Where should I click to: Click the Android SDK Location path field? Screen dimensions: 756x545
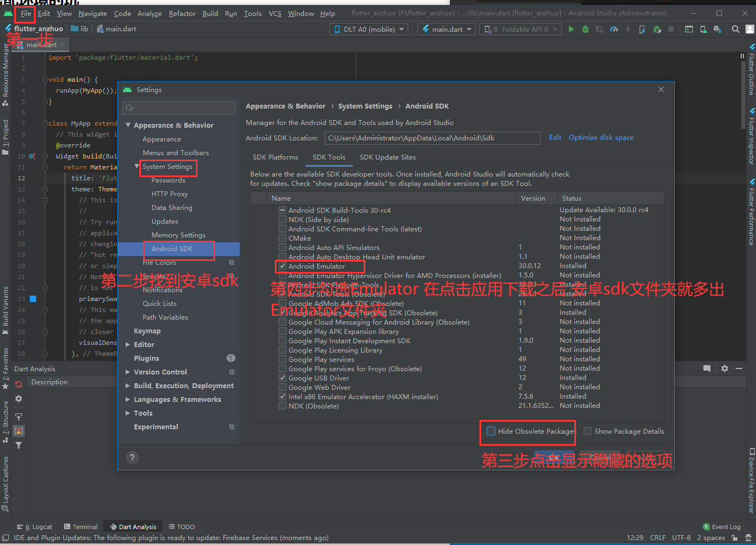432,138
